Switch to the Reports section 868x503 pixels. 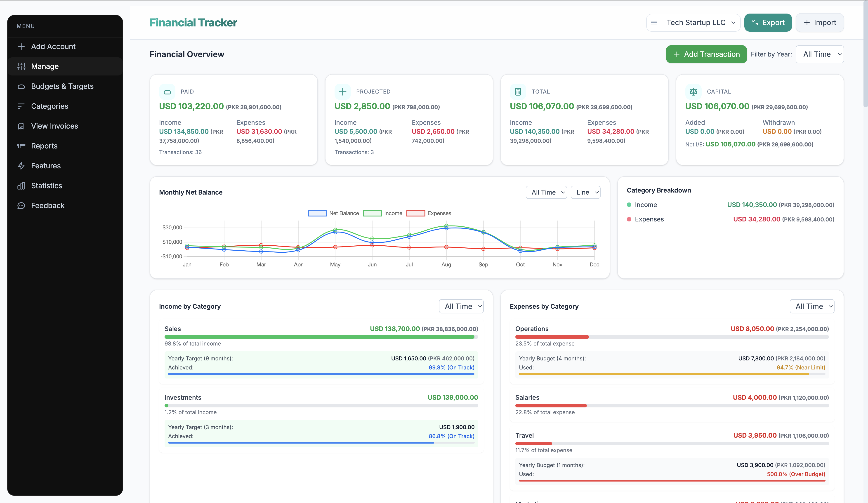pyautogui.click(x=21, y=146)
